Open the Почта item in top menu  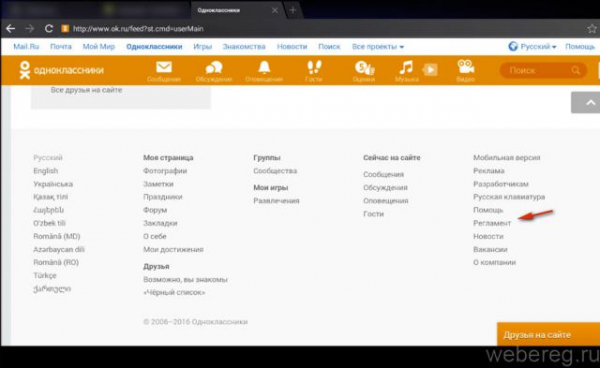click(61, 47)
